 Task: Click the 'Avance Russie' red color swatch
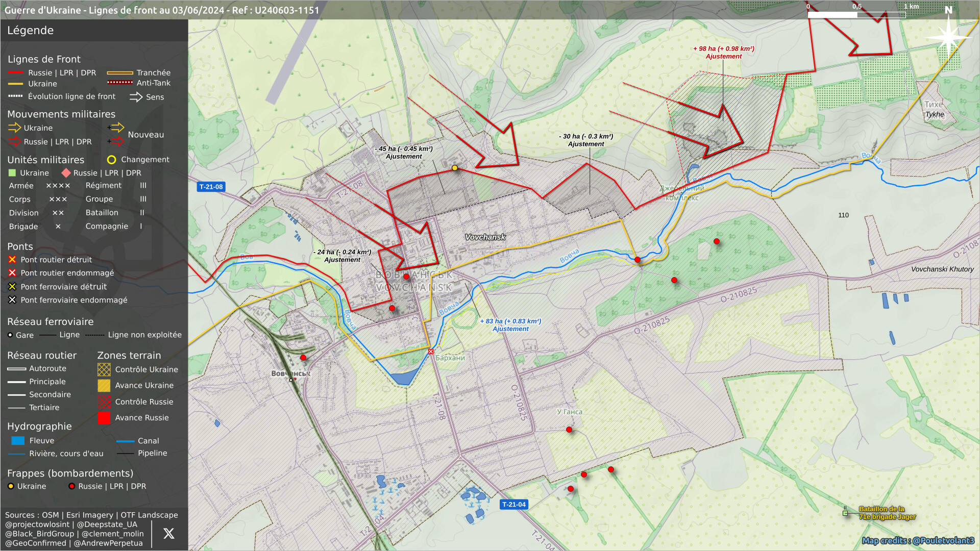coord(104,418)
